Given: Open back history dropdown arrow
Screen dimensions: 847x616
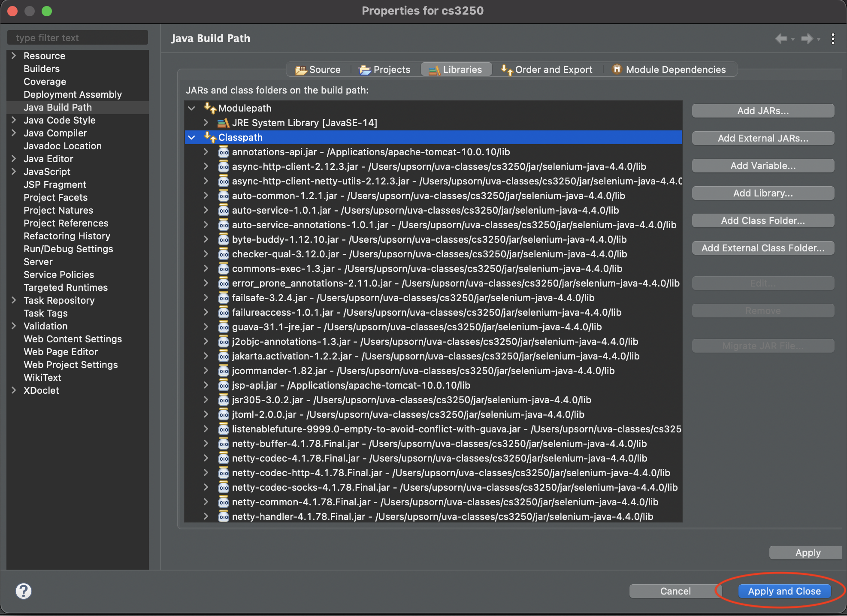Looking at the screenshot, I should 793,39.
